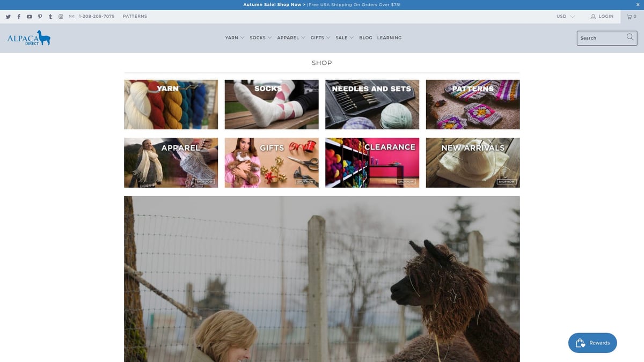Open the shopping cart icon

point(632,17)
